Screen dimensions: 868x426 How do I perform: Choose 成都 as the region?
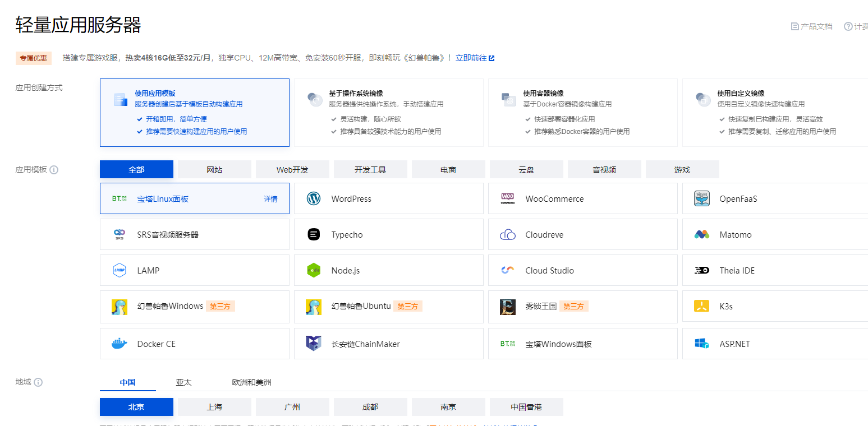point(370,407)
